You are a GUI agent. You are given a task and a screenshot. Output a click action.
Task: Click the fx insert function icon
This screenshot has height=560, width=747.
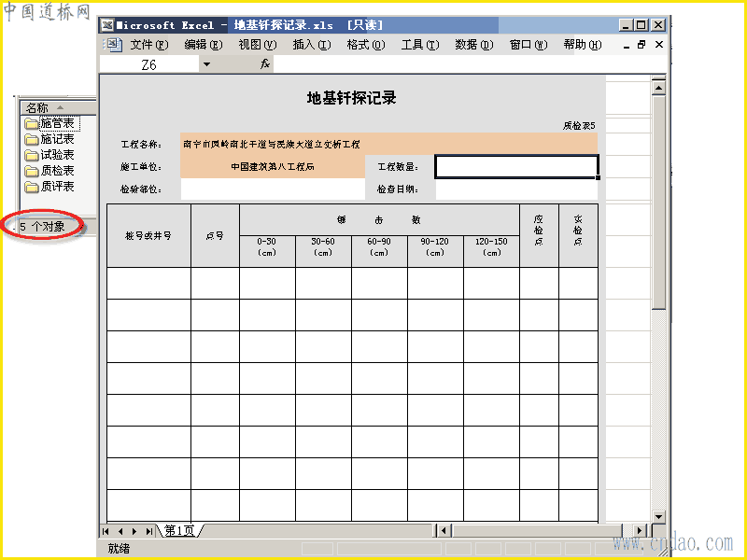pos(265,63)
